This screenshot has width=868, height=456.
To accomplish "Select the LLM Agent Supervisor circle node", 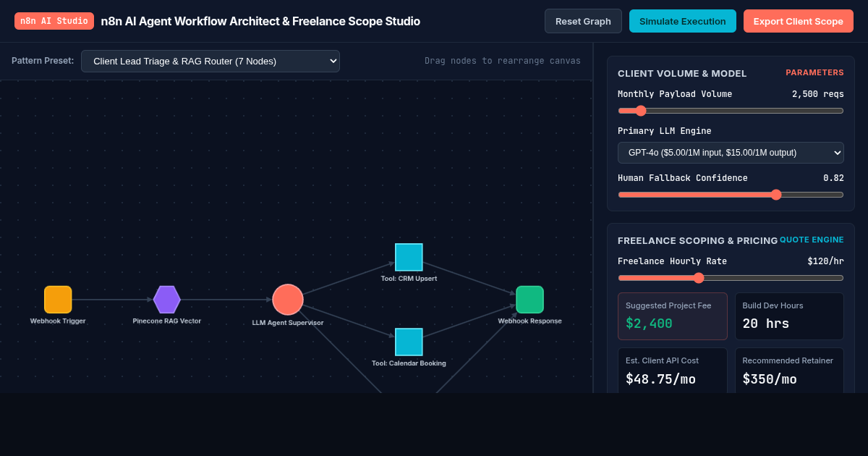I will tap(288, 300).
